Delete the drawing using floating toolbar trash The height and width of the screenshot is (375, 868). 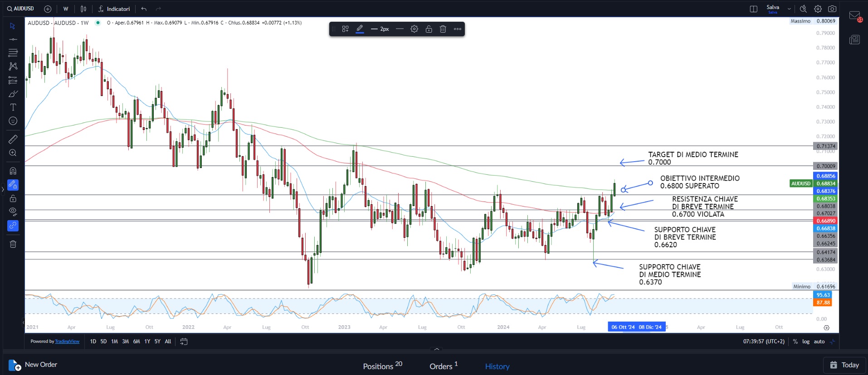pyautogui.click(x=443, y=29)
